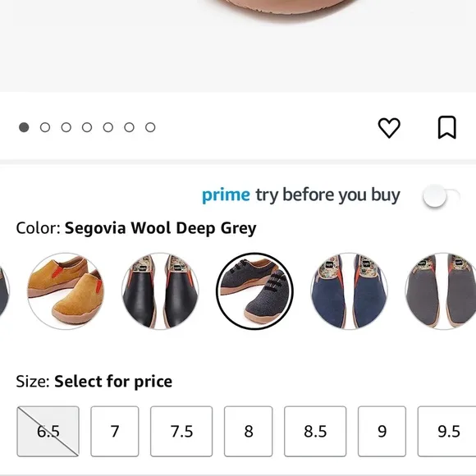
Task: Select size 7
Action: 115,431
